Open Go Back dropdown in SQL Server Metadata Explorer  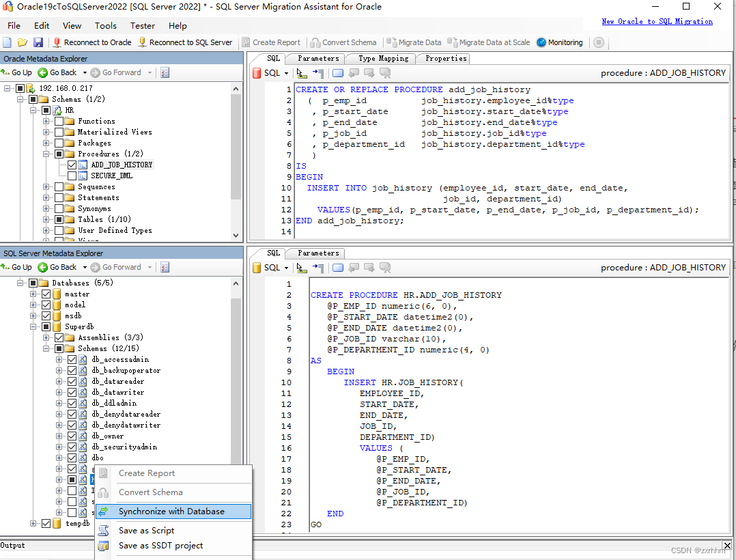(85, 268)
